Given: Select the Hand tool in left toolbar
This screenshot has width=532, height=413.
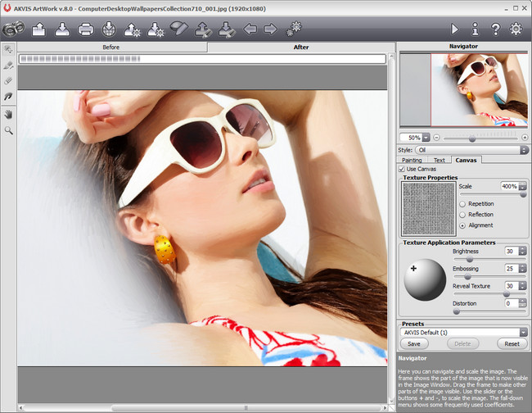Looking at the screenshot, I should pos(9,115).
